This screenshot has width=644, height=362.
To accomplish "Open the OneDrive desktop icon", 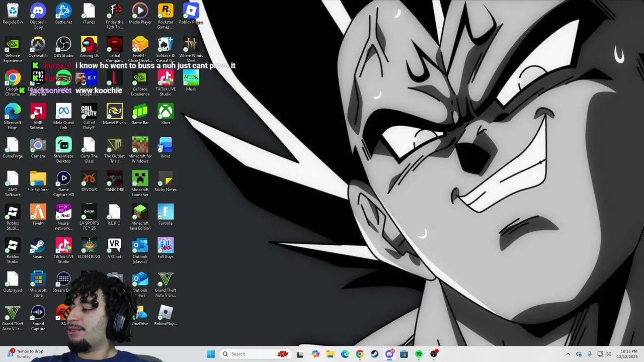I will coord(140,316).
